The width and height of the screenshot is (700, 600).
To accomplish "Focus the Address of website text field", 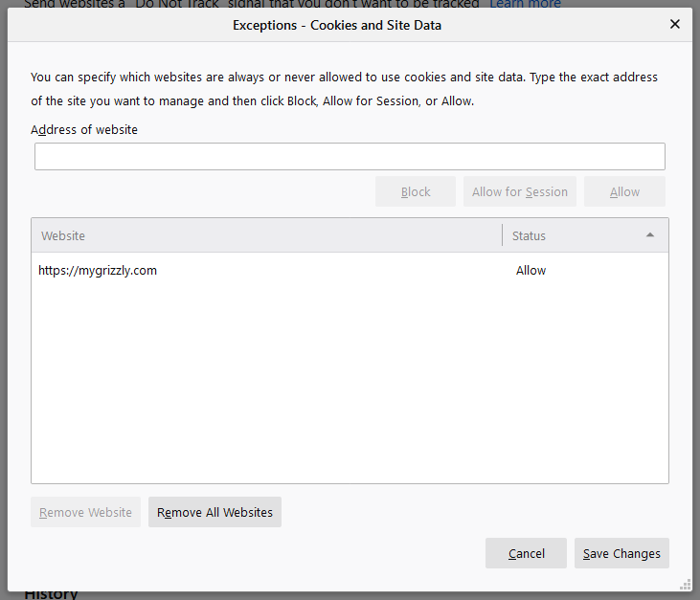I will coord(350,157).
